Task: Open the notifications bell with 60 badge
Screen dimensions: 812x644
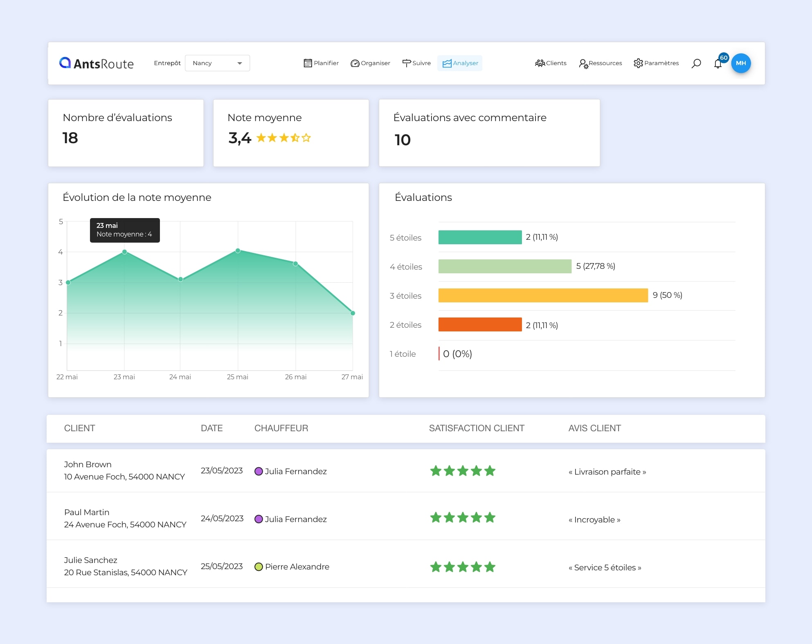Action: [x=718, y=64]
